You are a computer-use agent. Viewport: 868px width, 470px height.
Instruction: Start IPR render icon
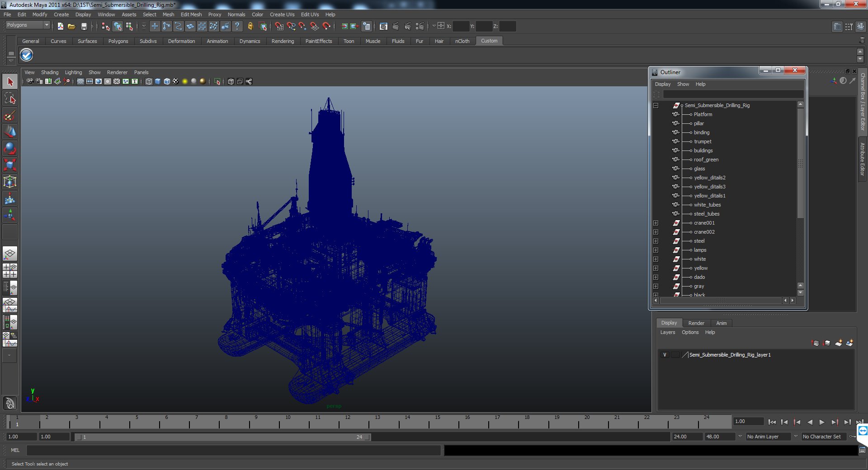408,26
